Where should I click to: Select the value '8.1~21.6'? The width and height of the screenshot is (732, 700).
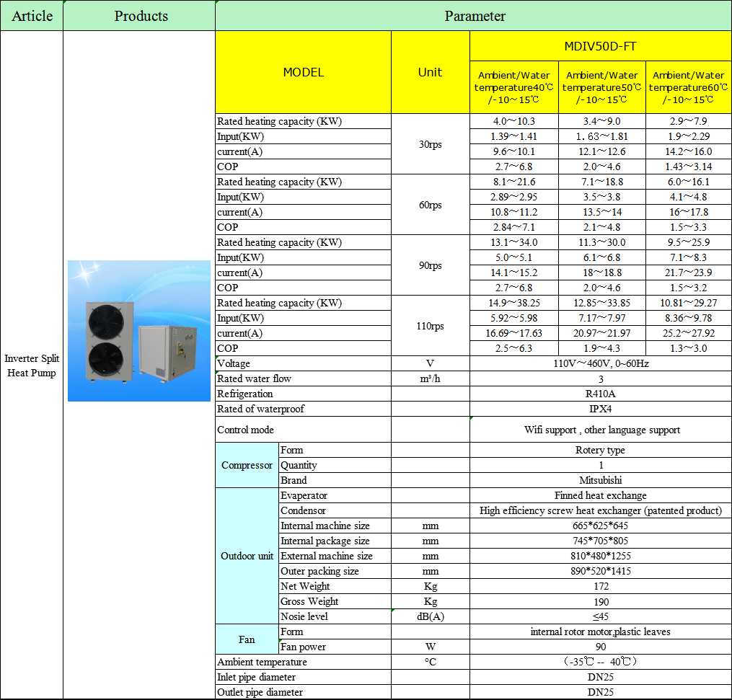coord(514,182)
